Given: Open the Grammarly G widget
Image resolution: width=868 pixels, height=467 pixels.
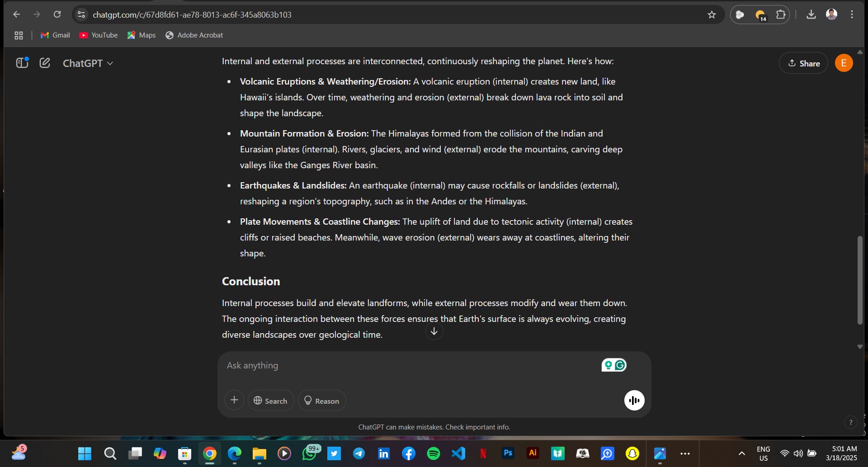Looking at the screenshot, I should (x=620, y=365).
